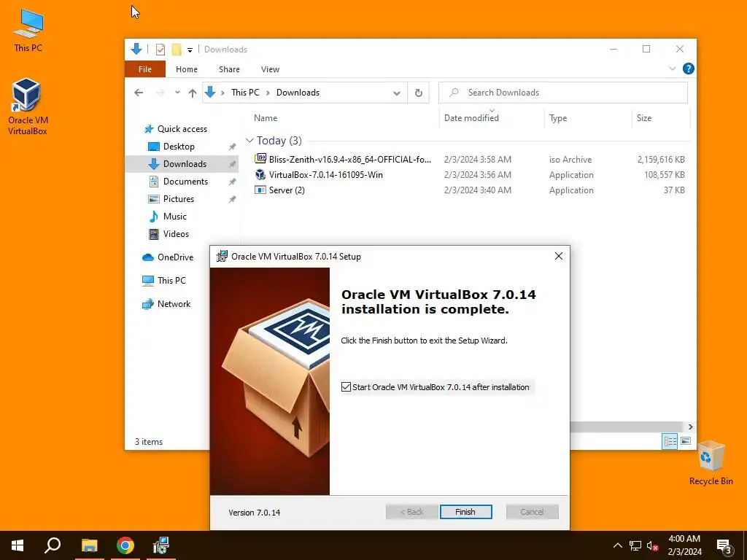
Task: Go back in File Explorer
Action: pos(139,93)
